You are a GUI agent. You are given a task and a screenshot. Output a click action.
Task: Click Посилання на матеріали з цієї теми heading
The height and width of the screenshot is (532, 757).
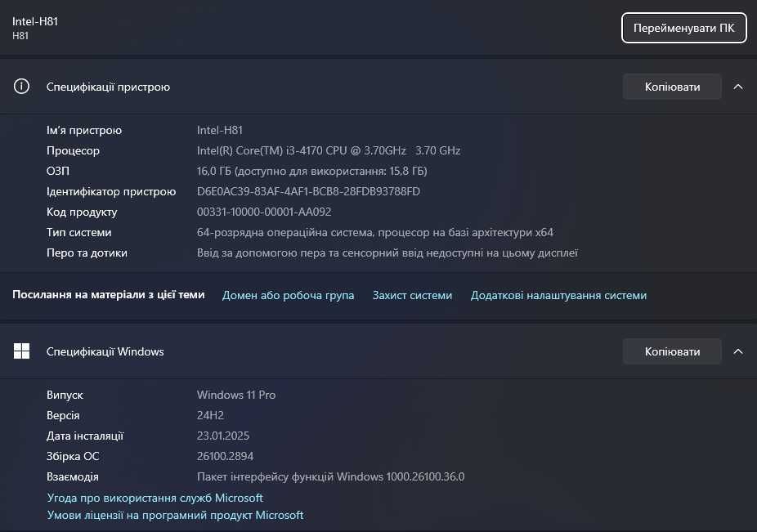tap(109, 294)
